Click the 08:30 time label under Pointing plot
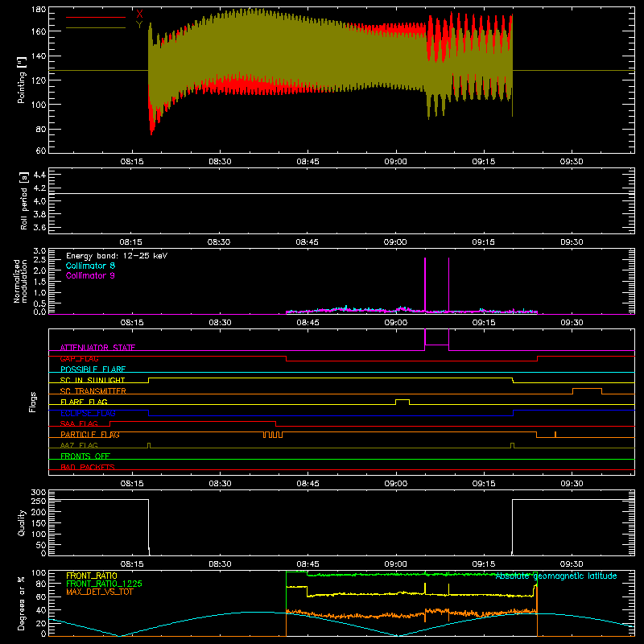644x644 pixels. click(x=220, y=162)
